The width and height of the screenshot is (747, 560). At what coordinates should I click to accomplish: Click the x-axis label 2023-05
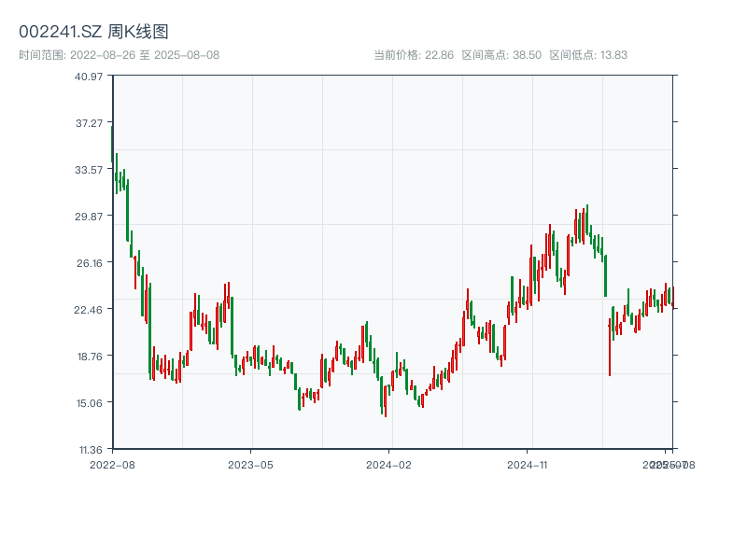point(250,465)
